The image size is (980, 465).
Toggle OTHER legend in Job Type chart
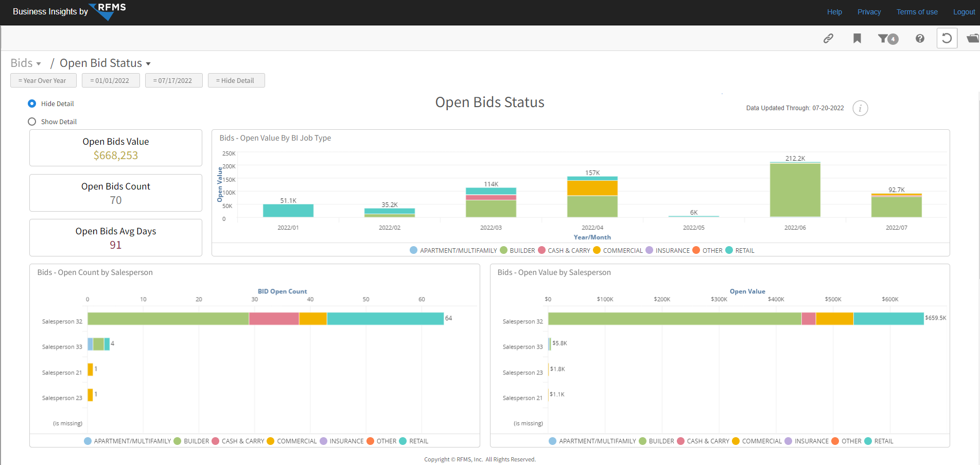[x=707, y=250]
